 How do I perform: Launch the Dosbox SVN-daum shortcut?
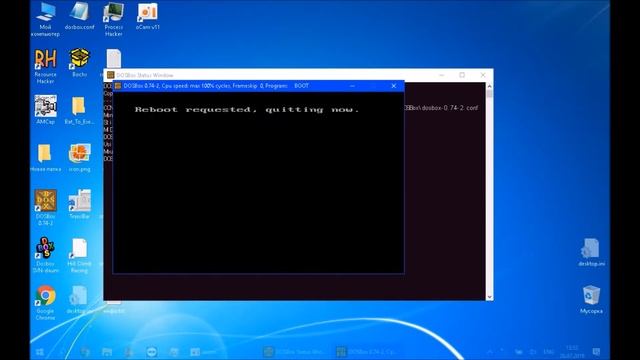45,255
